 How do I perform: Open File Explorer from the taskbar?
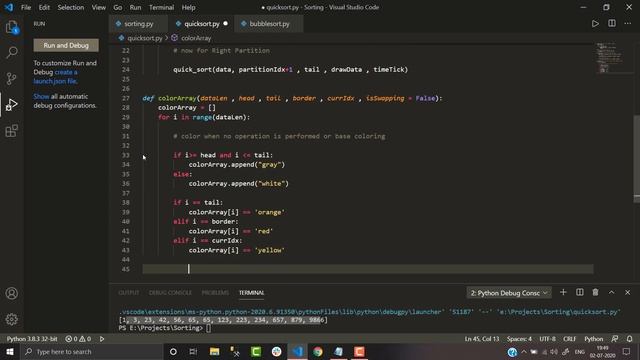point(214,351)
